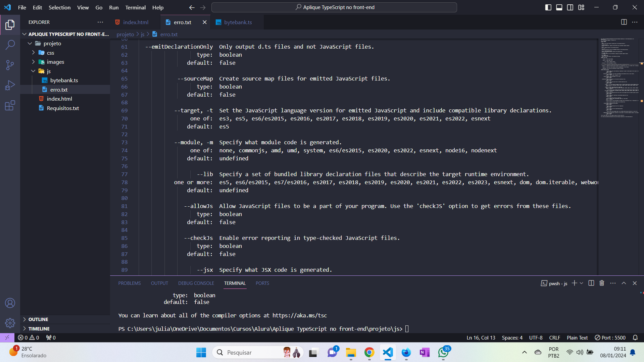
Task: Click the command center search box
Action: tap(334, 7)
